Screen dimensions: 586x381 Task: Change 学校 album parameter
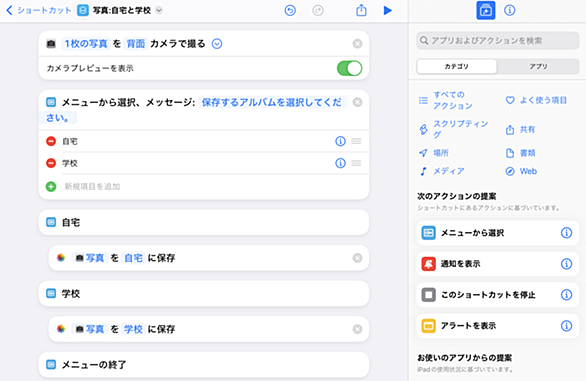click(133, 329)
